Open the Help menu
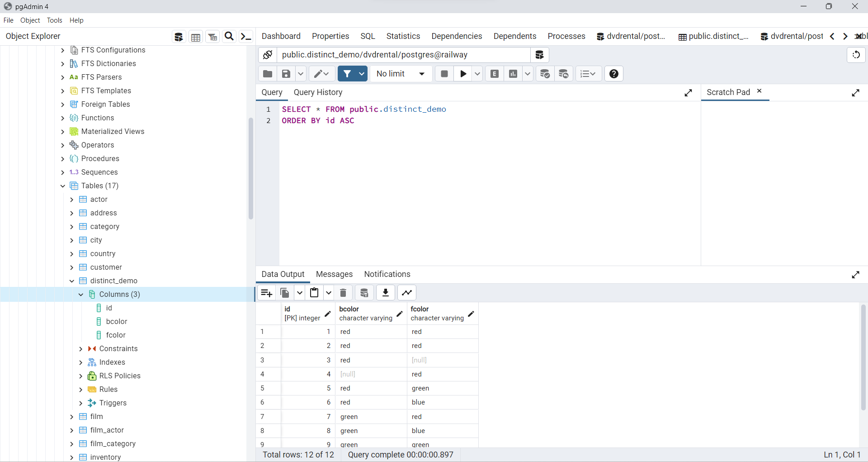 [76, 20]
